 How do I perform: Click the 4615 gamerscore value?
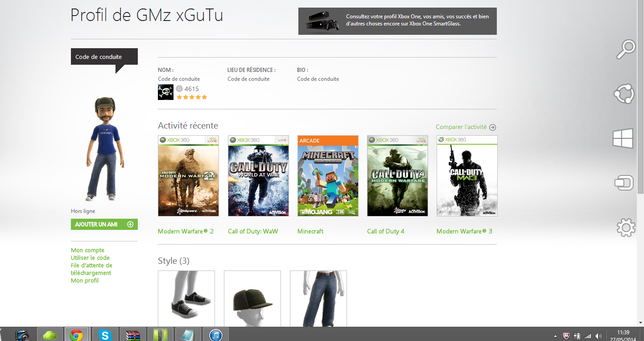[192, 89]
